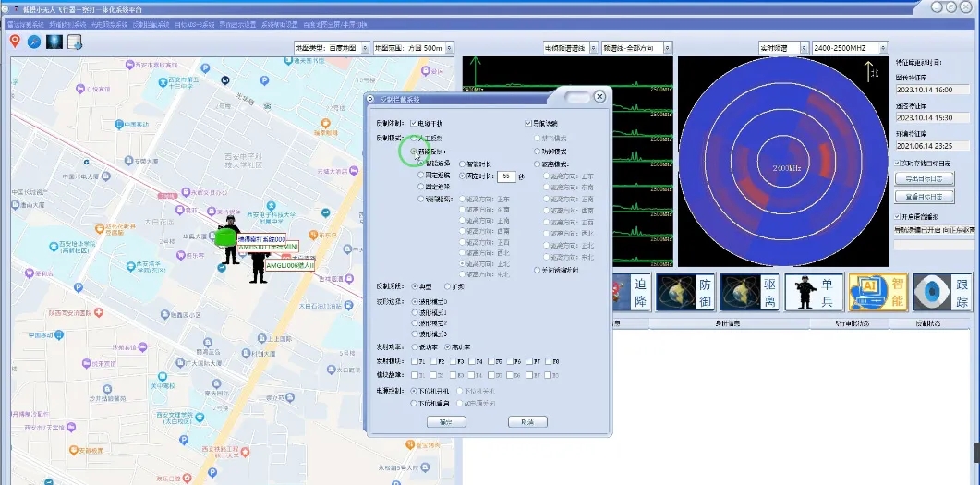
Task: Open the 光电跟踪系统 menu
Action: click(x=109, y=25)
